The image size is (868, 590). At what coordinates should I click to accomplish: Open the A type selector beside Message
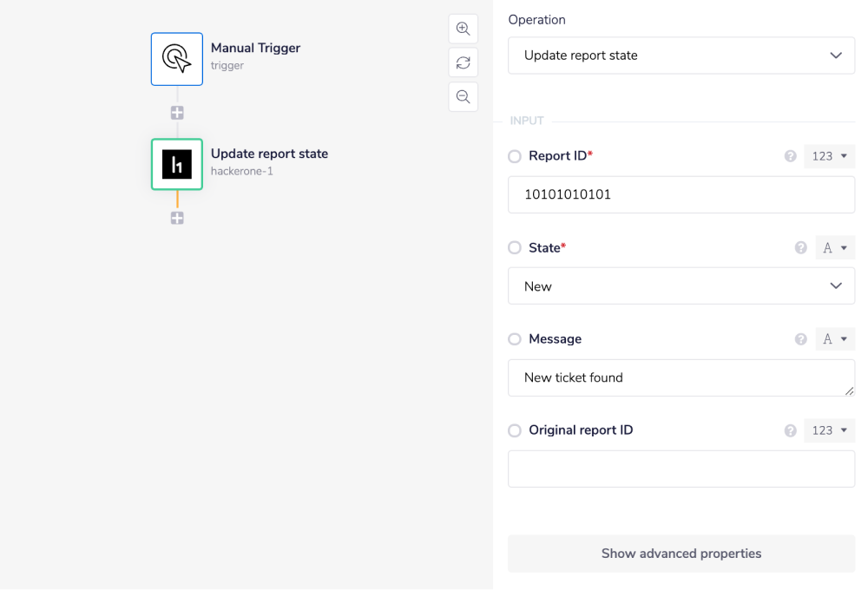(835, 338)
